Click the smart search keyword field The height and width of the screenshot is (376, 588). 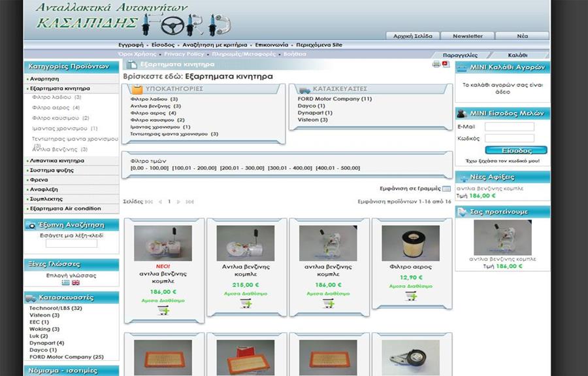[x=71, y=243]
